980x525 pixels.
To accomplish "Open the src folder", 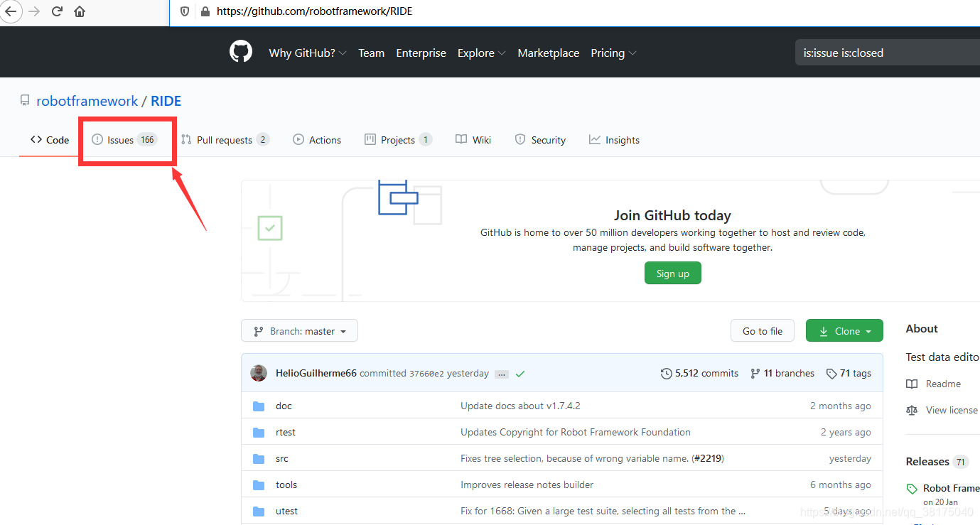I will click(x=282, y=459).
